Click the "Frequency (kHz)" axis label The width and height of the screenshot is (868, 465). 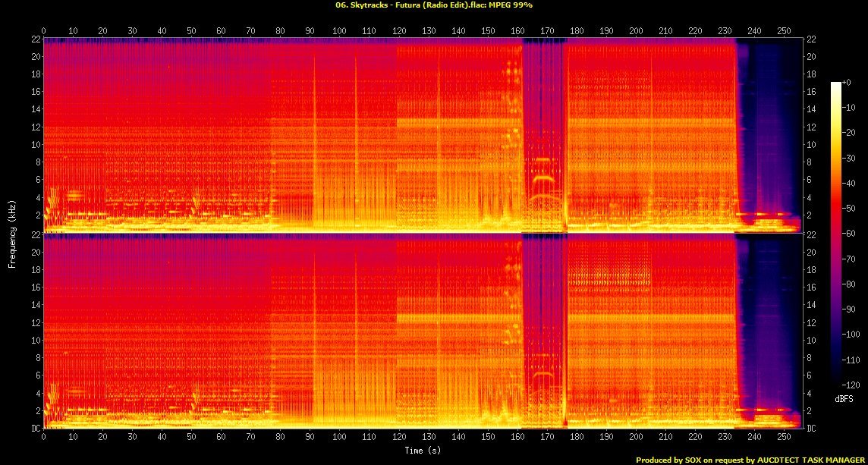12,231
